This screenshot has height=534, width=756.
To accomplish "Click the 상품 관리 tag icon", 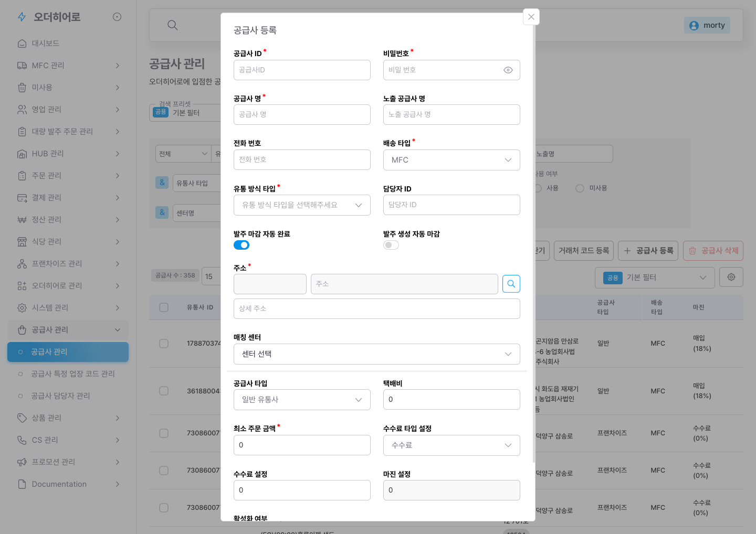I will click(x=22, y=418).
